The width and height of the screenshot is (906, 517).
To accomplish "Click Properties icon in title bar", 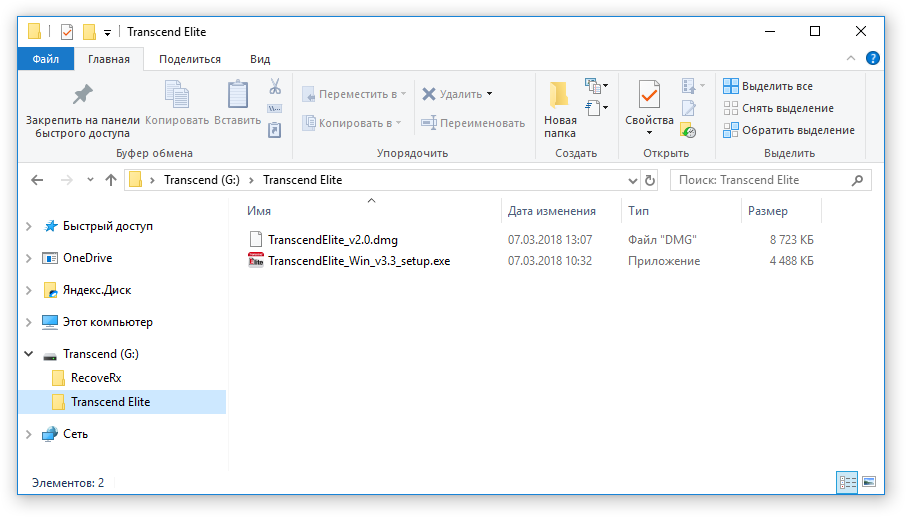I will 67,32.
